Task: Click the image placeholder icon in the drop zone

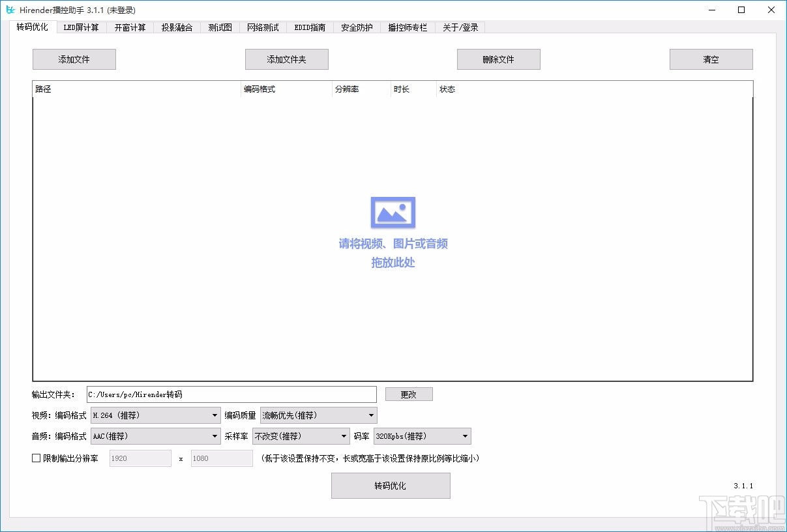Action: tap(392, 211)
